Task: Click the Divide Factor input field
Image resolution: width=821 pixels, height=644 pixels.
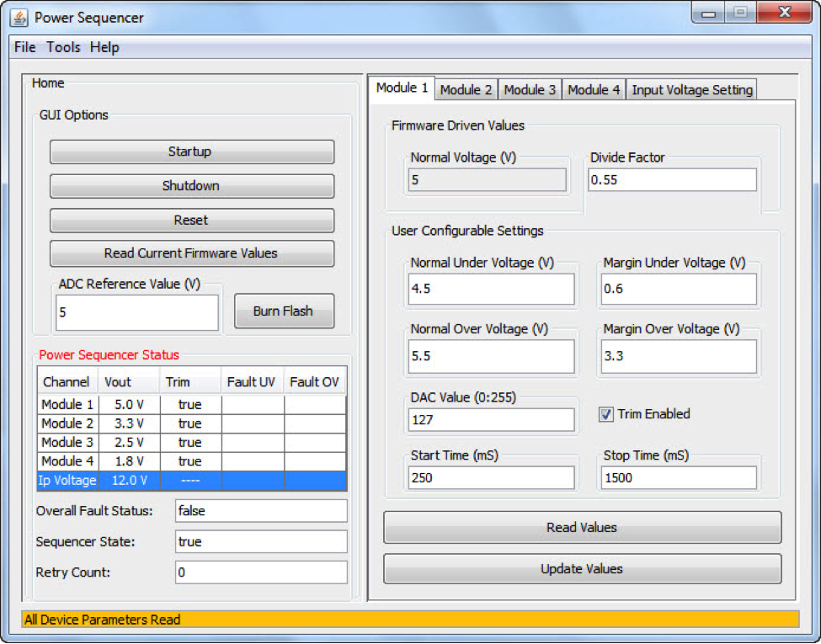Action: (671, 180)
